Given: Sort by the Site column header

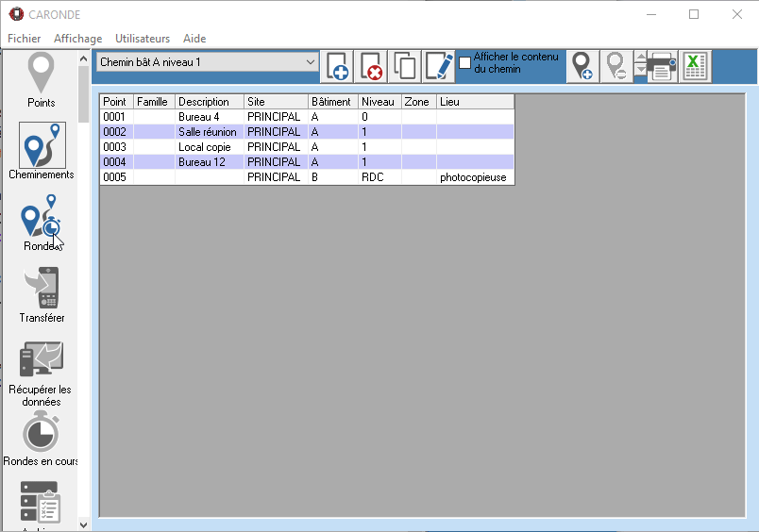Looking at the screenshot, I should (276, 102).
